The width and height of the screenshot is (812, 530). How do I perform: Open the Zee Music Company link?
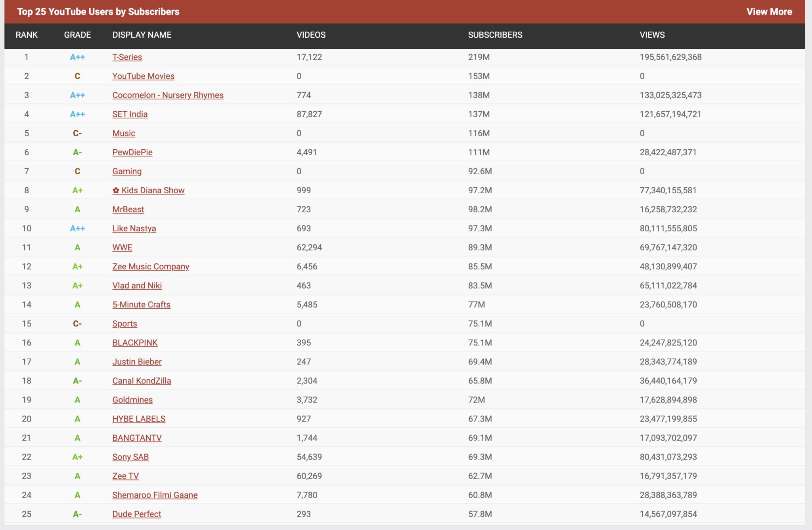[151, 267]
